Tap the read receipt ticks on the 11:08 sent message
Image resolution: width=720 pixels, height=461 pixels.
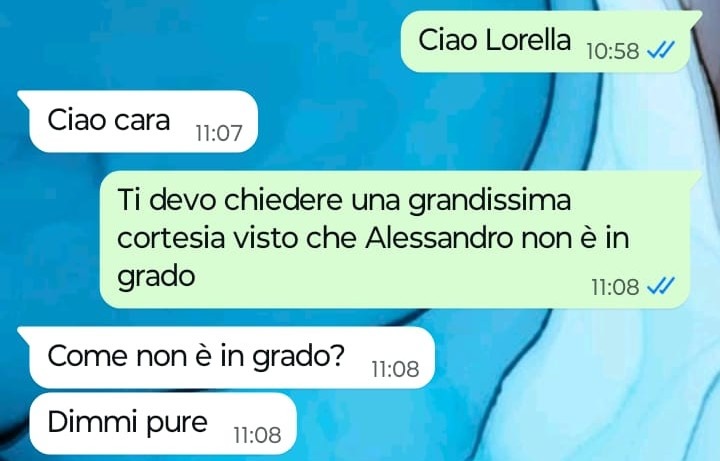pyautogui.click(x=661, y=287)
